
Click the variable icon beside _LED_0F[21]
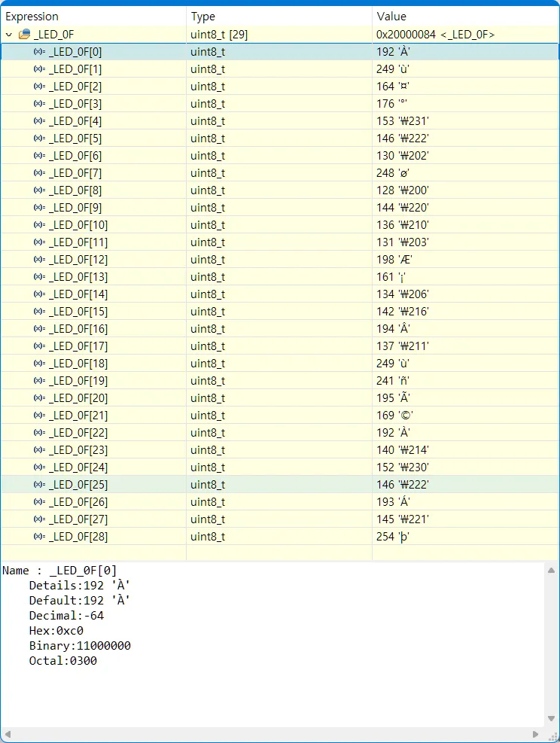click(x=39, y=415)
